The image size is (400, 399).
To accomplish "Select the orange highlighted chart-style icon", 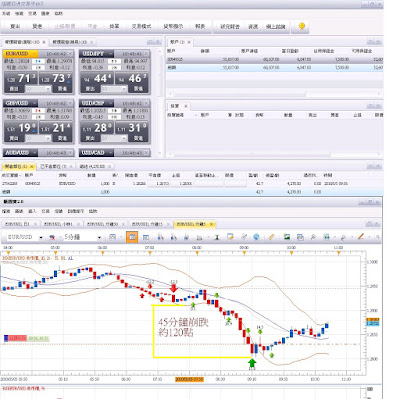I will 132,237.
